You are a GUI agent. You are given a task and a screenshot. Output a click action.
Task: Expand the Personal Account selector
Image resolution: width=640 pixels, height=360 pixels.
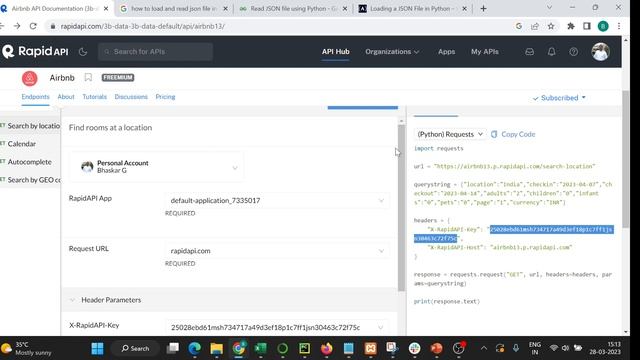pyautogui.click(x=156, y=167)
